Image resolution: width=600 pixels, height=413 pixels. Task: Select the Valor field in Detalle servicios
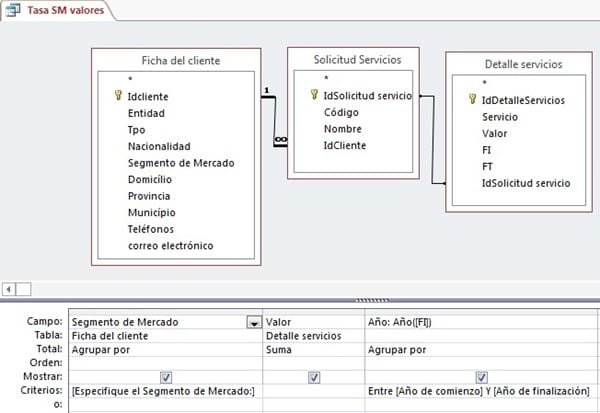tap(492, 134)
